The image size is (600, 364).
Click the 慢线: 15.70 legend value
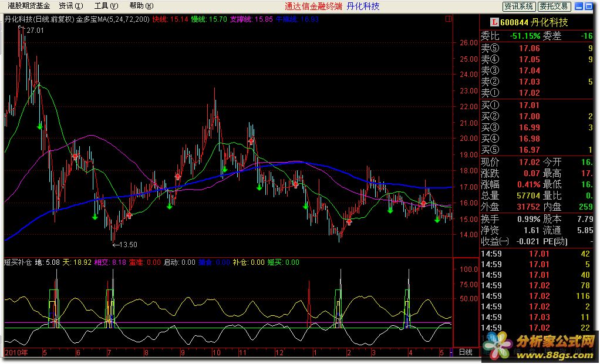(209, 19)
